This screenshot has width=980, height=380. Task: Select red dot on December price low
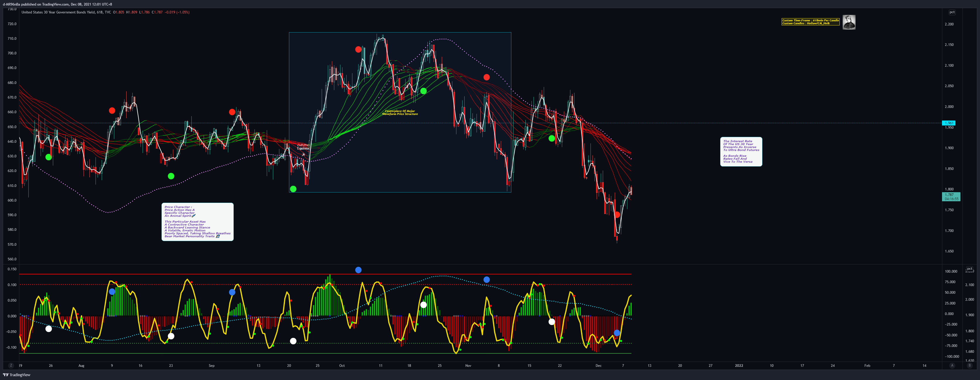pyautogui.click(x=617, y=215)
